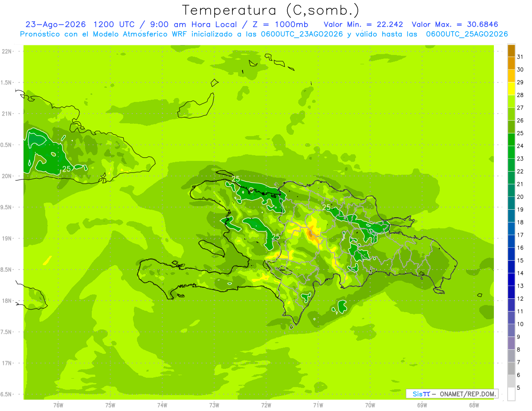Click the '25' contour label over eastern Cuba
The height and width of the screenshot is (411, 532).
(x=66, y=169)
